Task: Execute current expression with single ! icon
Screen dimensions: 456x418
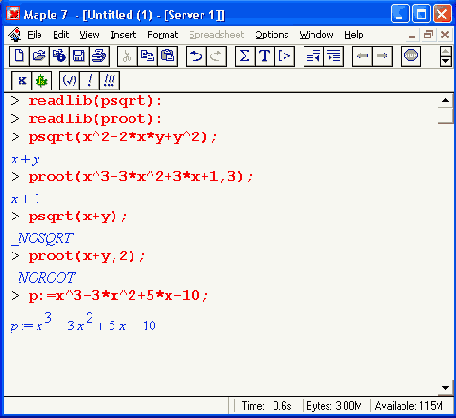Action: click(x=89, y=81)
